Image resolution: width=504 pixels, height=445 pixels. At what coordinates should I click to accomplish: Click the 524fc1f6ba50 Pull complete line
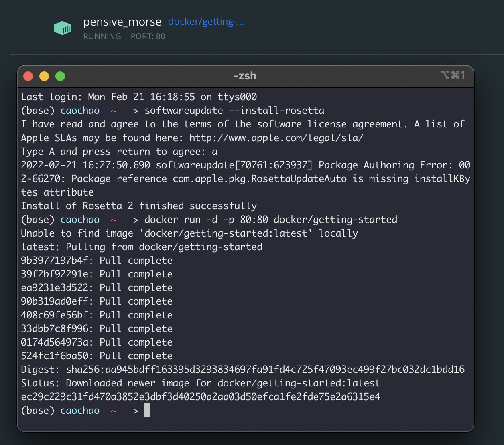97,356
